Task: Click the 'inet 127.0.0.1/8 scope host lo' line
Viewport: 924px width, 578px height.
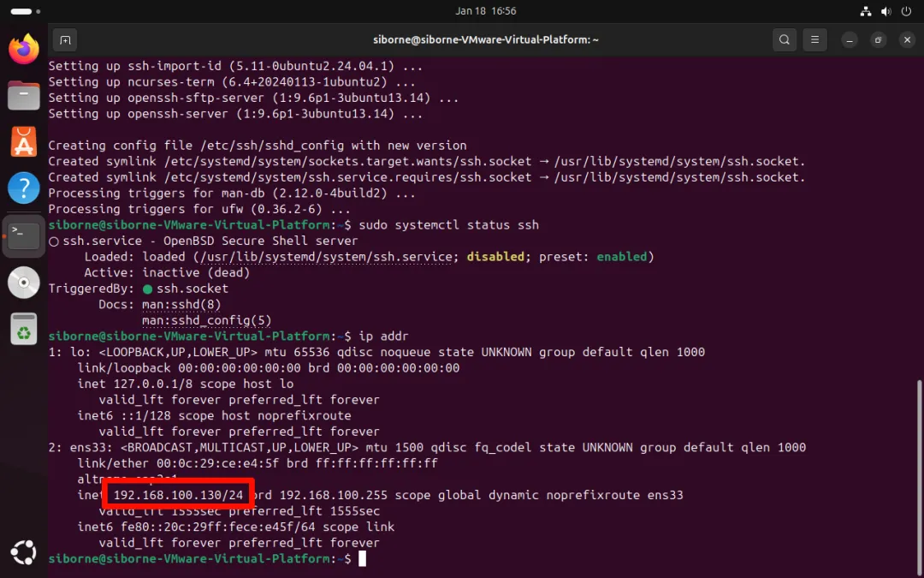Action: [x=186, y=384]
